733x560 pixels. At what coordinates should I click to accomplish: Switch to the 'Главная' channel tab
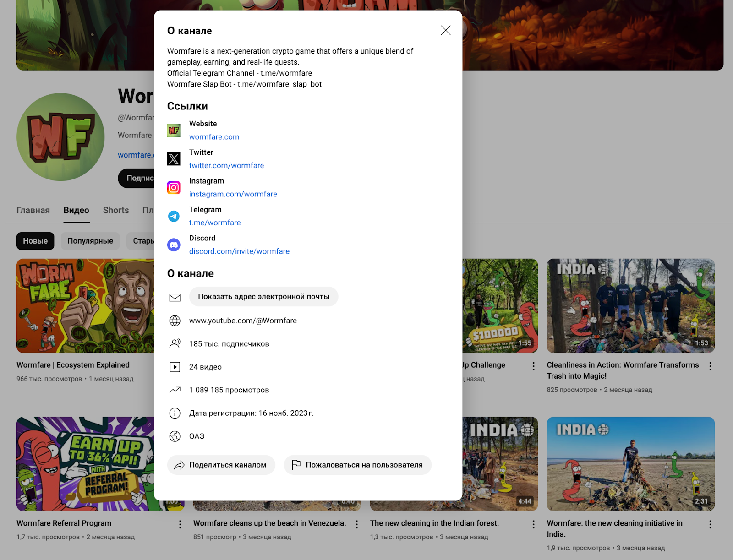pyautogui.click(x=33, y=210)
